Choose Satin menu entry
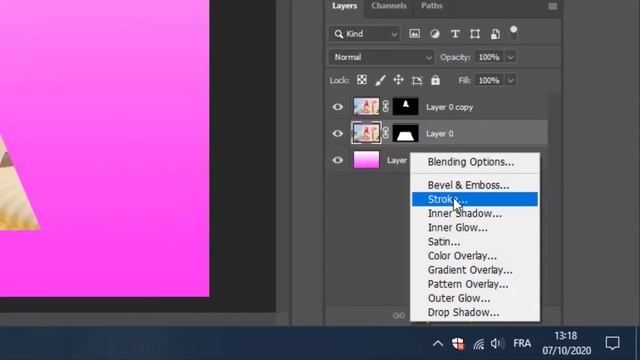Viewport: 640px width, 360px height. [475, 242]
